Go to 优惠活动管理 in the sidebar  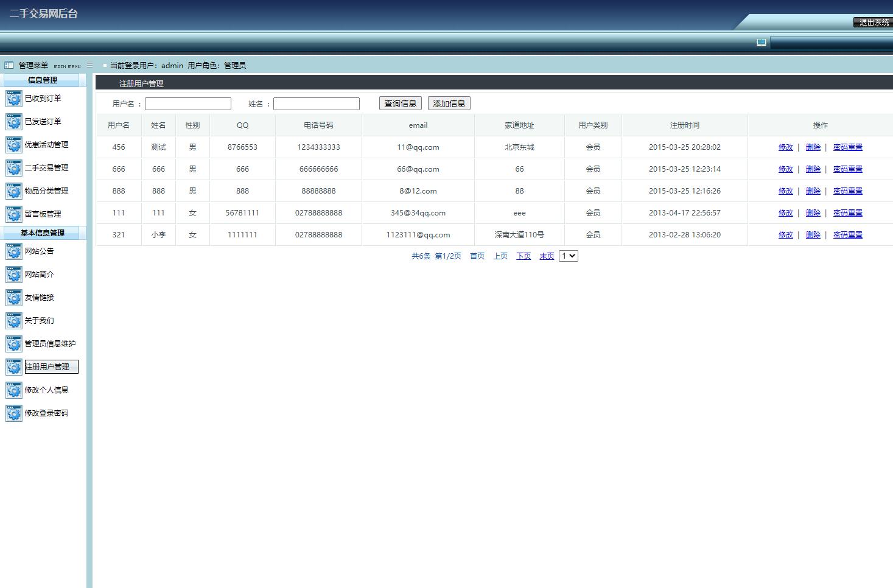tap(46, 144)
